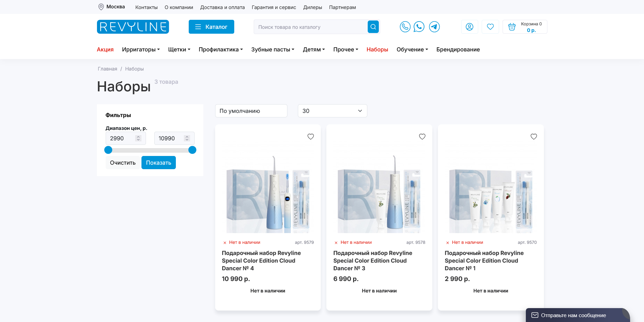Viewport: 644px width, 322px height.
Task: Click the catalog search input field
Action: coord(311,27)
